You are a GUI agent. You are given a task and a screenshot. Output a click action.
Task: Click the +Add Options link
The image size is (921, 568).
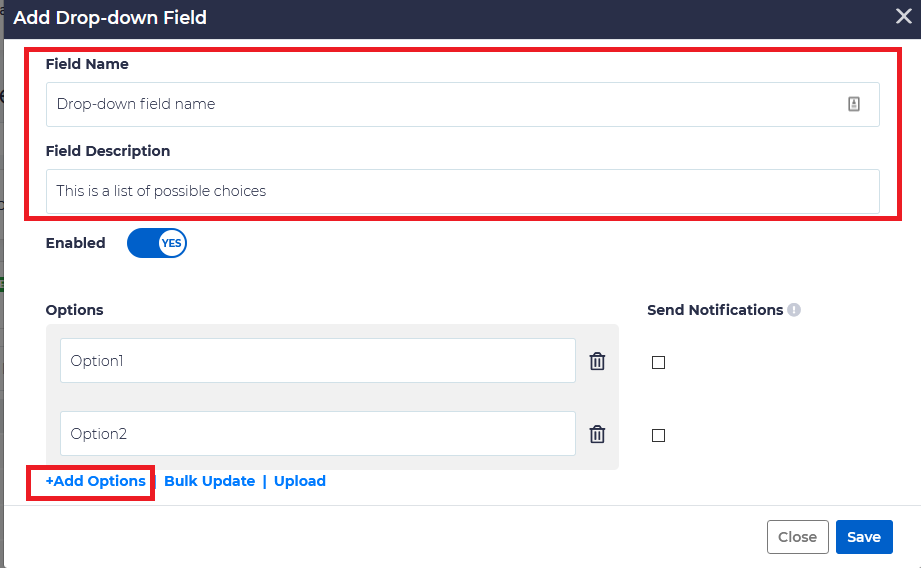tap(96, 481)
